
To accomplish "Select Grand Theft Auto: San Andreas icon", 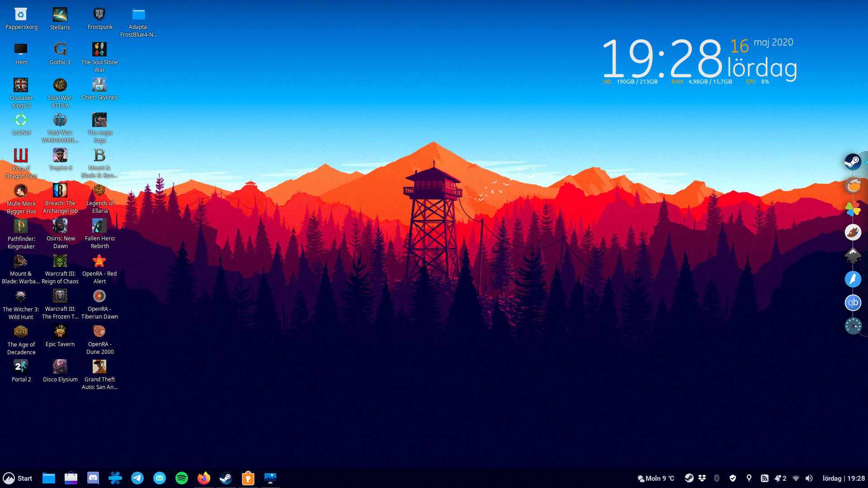I will point(99,375).
